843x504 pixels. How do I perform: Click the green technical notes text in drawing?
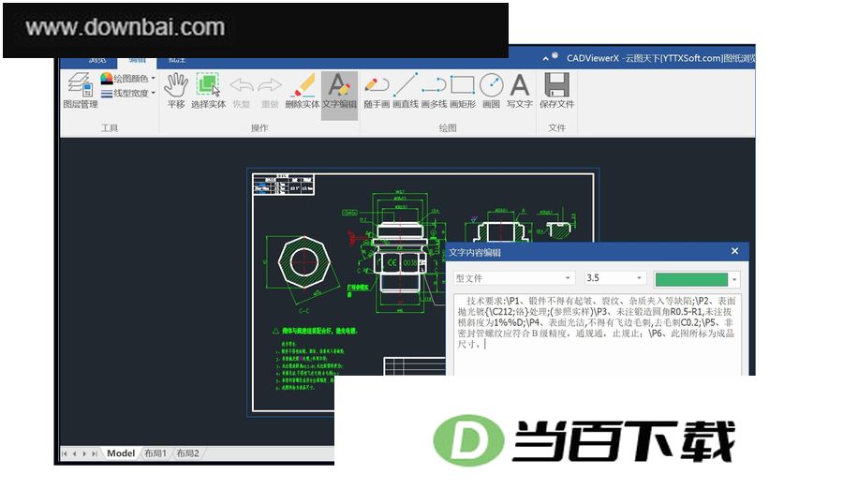point(310,364)
